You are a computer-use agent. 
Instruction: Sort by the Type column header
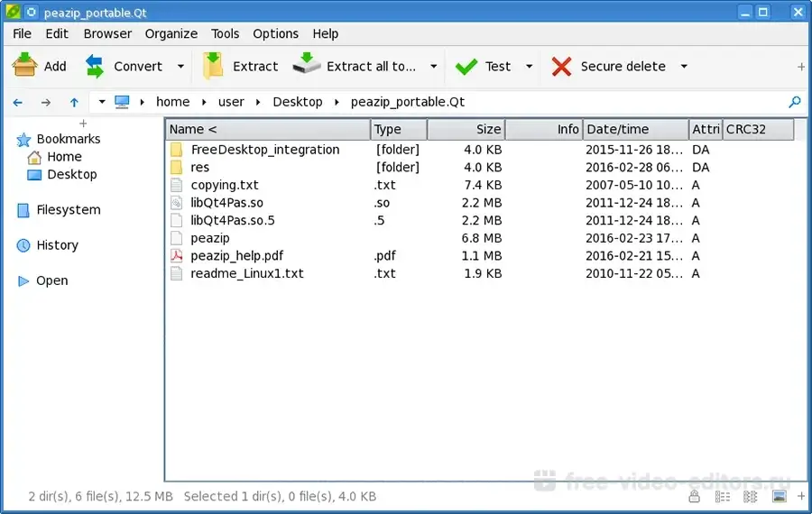[399, 130]
